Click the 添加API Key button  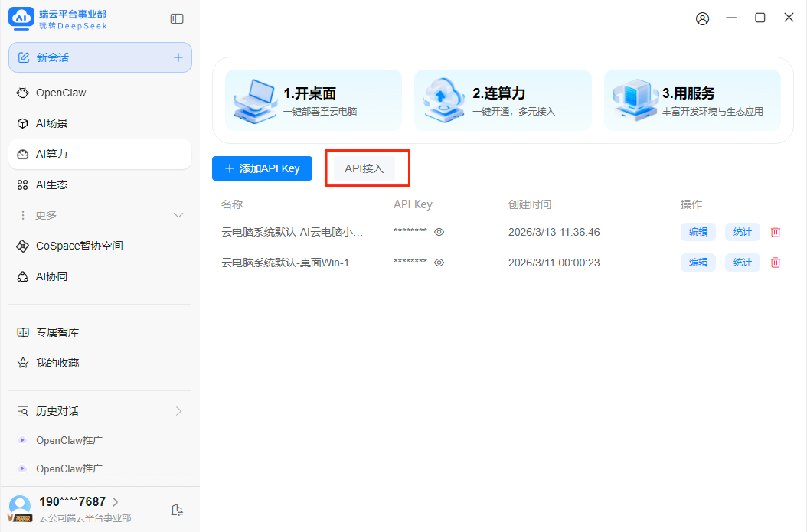coord(262,168)
